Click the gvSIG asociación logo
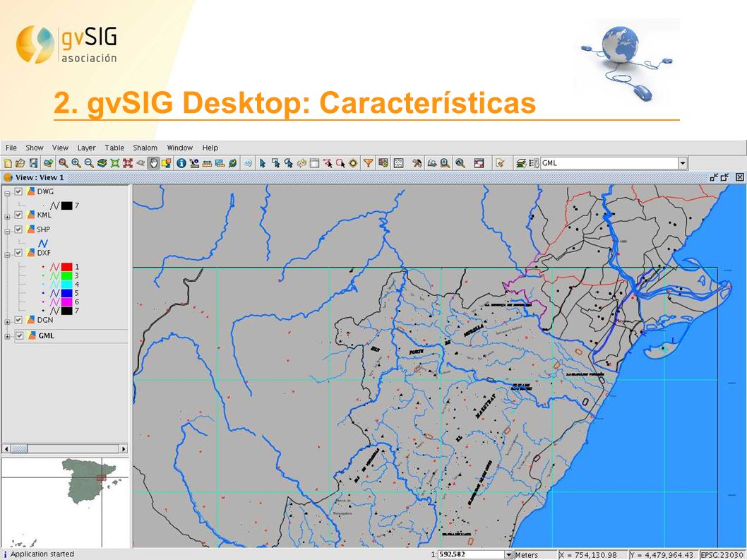747x560 pixels. tap(66, 44)
